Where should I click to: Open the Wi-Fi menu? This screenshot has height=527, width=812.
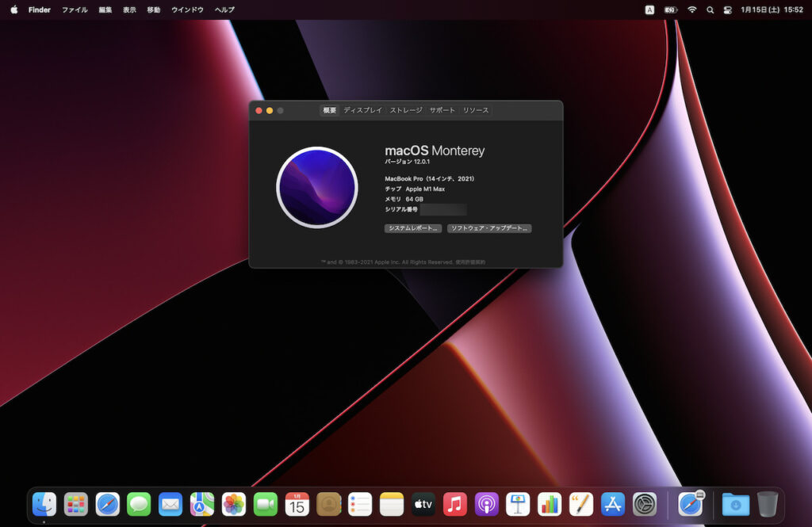point(691,10)
